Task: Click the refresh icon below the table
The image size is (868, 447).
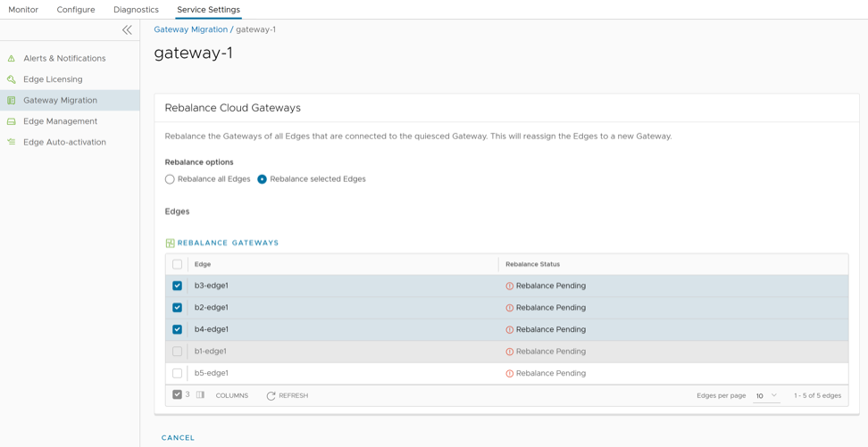Action: click(271, 395)
